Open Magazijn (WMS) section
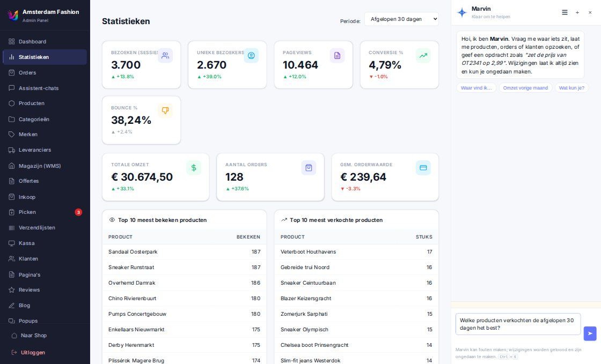This screenshot has height=364, width=601. 45,166
